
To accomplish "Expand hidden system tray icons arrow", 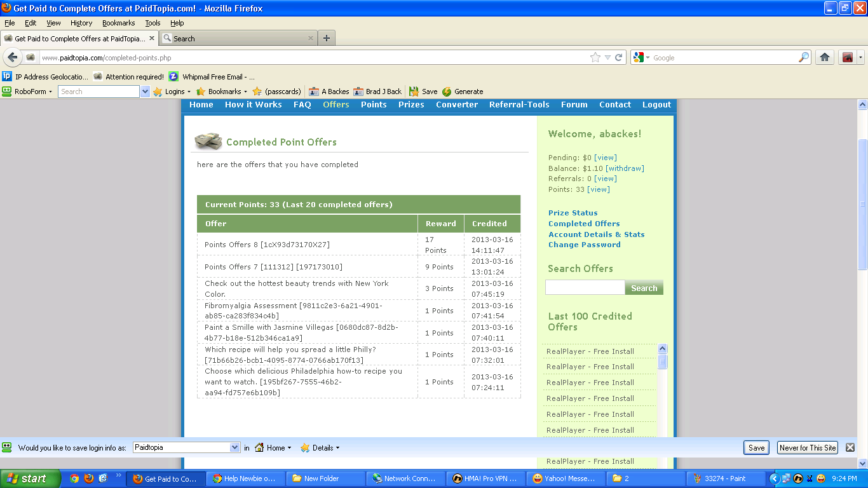I will pos(774,478).
